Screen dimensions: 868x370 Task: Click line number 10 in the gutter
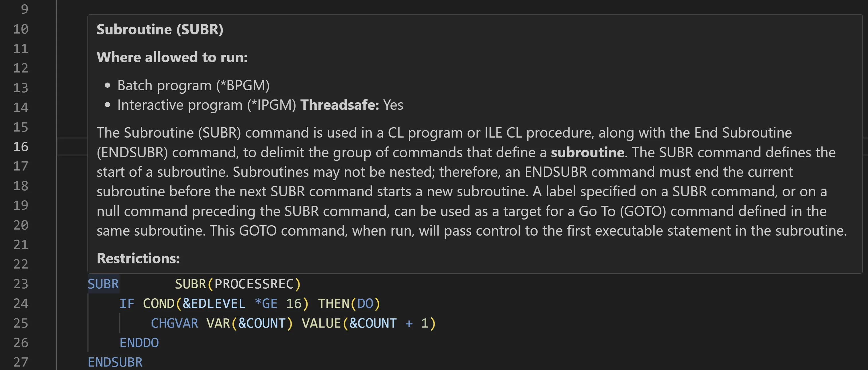point(21,29)
